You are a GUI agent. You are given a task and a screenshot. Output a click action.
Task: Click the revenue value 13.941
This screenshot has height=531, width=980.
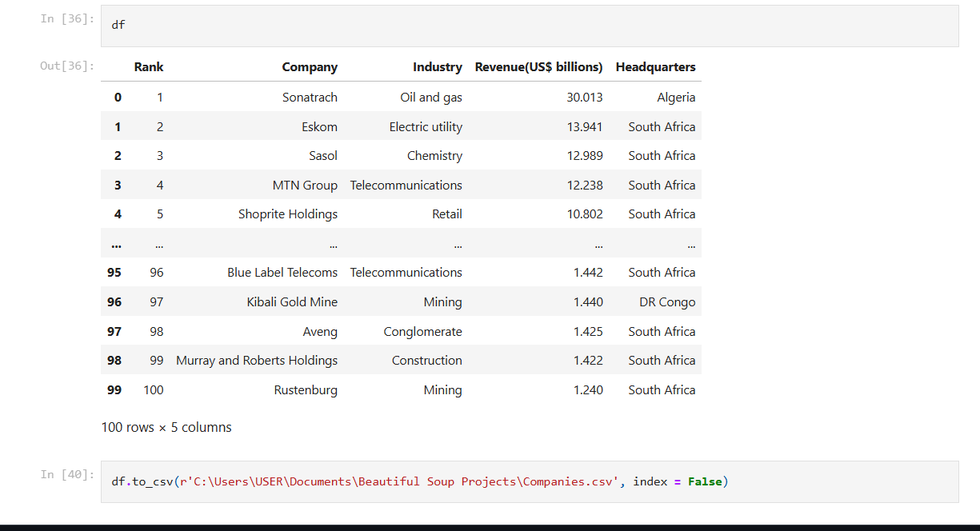585,126
